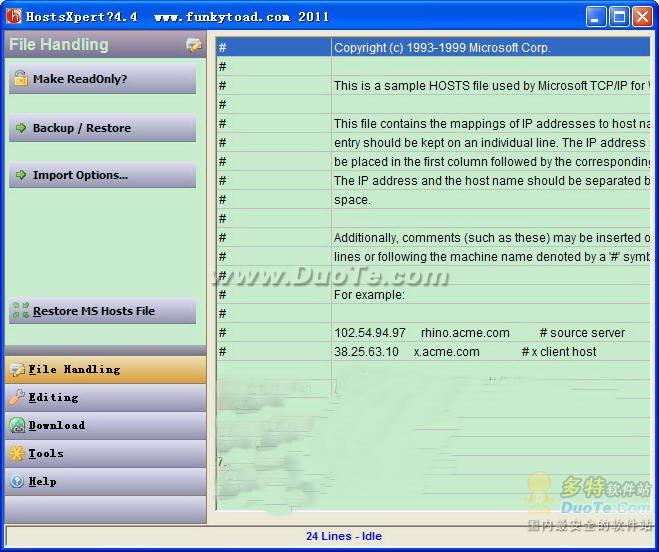Screen dimensions: 659x552
Task: Click the HostsXpert app icon in the title bar
Action: (x=13, y=16)
